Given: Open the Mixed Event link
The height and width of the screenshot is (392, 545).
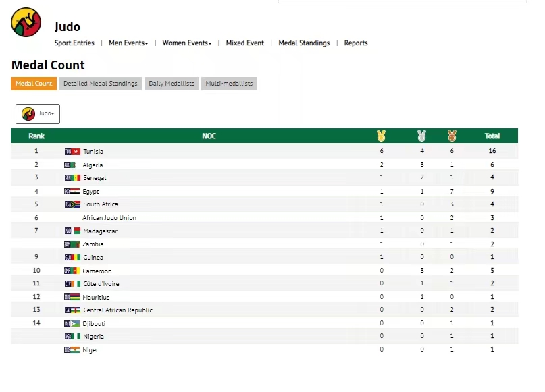Looking at the screenshot, I should pos(245,43).
